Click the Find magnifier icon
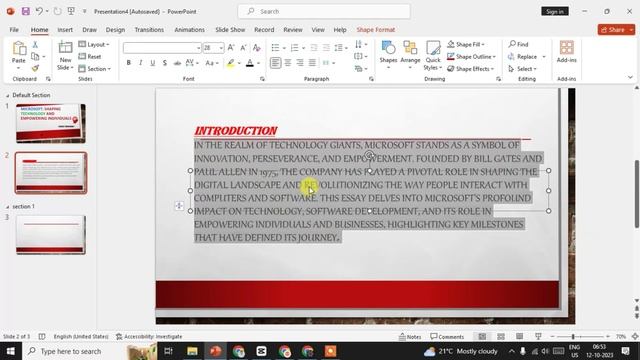The width and height of the screenshot is (640, 360). point(512,44)
